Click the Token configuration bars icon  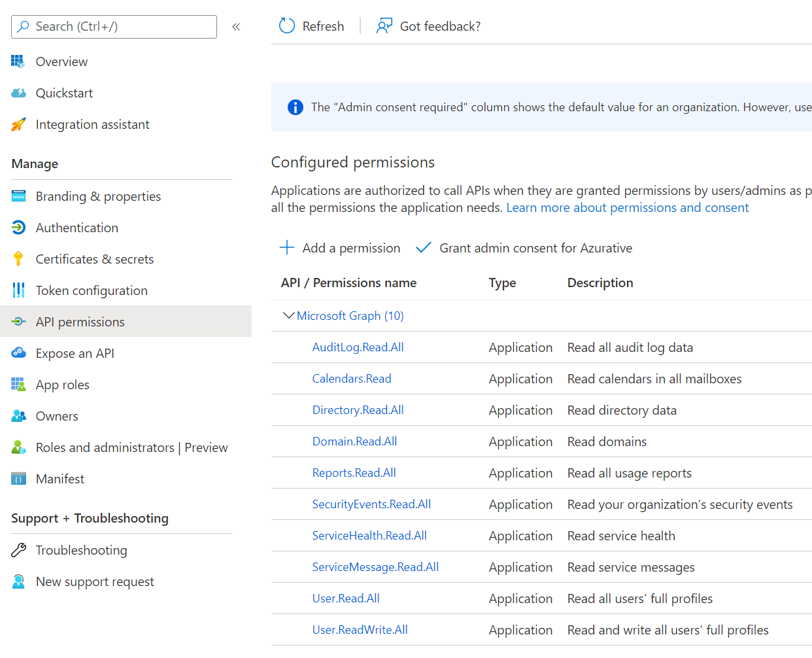tap(18, 290)
